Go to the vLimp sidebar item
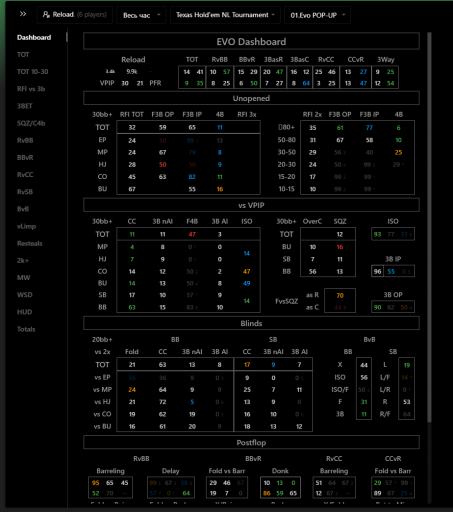The width and height of the screenshot is (453, 512). [26, 226]
